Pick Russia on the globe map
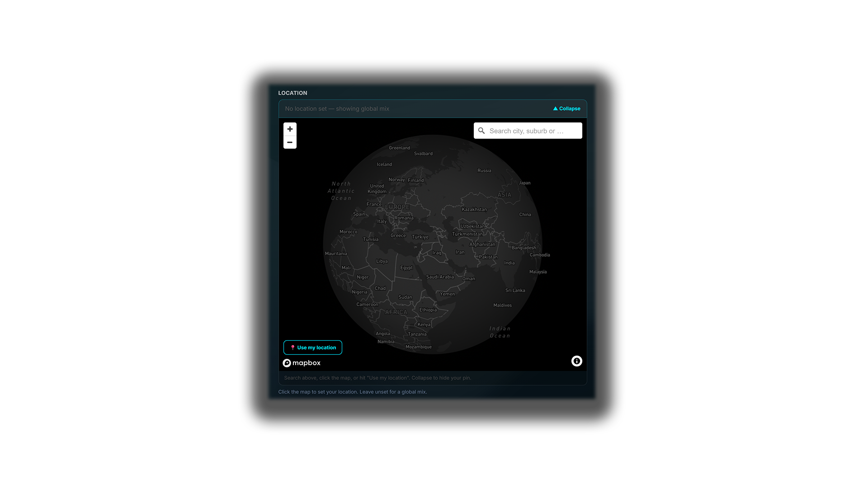Image resolution: width=868 pixels, height=488 pixels. [484, 171]
